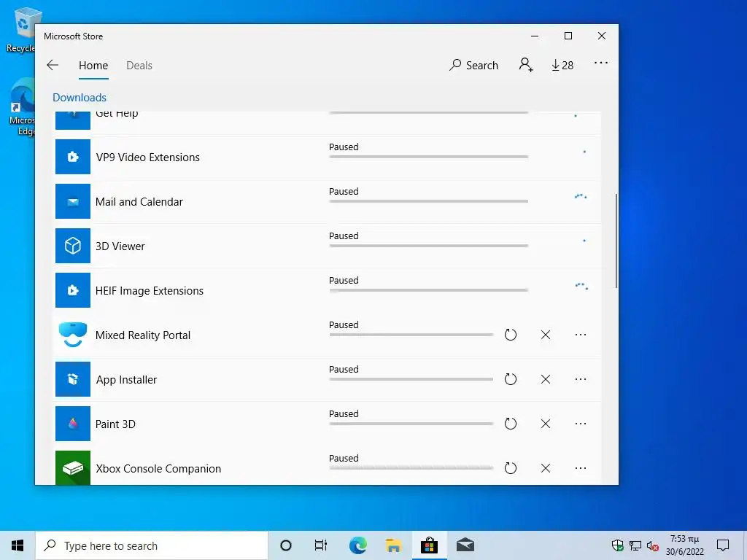Click Paused status of HEIF Image Extensions

[344, 281]
